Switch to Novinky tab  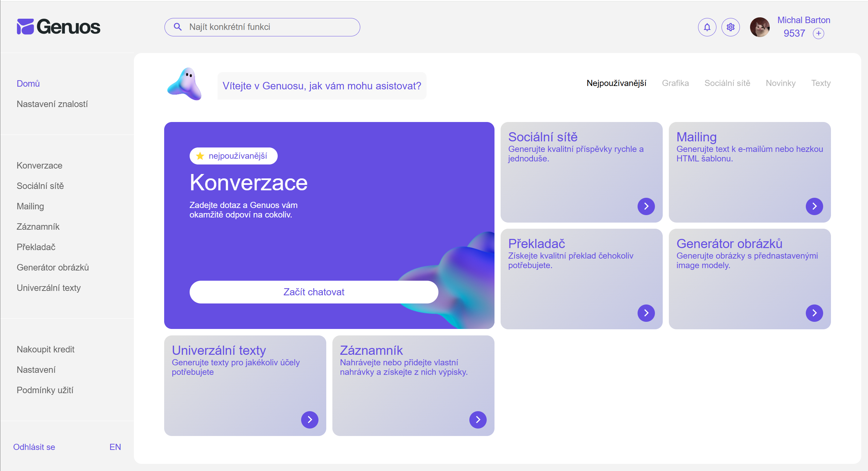click(780, 83)
